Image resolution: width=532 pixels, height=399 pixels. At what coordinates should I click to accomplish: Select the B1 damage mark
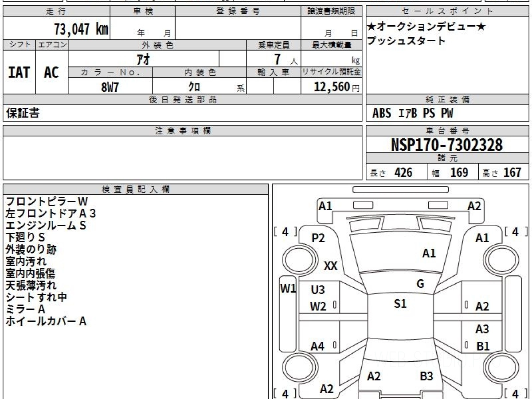pyautogui.click(x=483, y=347)
